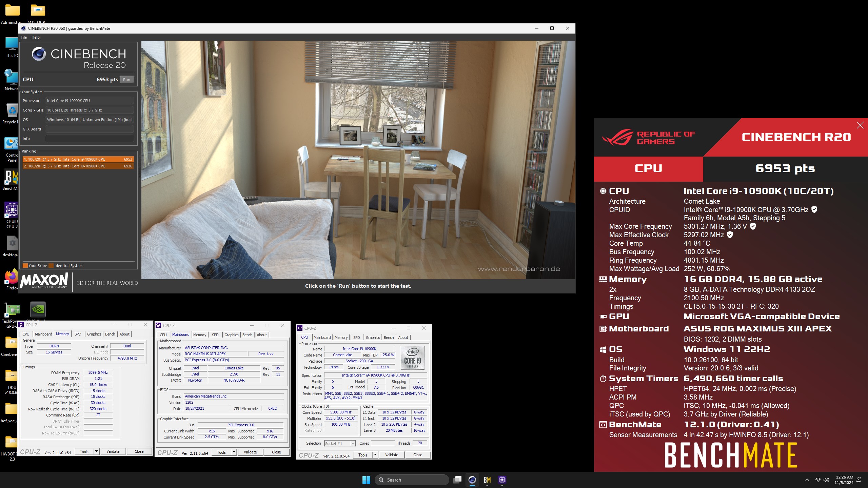Image resolution: width=868 pixels, height=488 pixels.
Task: Open Tools dropdown arrow in CPU-Z Memory window
Action: (96, 451)
